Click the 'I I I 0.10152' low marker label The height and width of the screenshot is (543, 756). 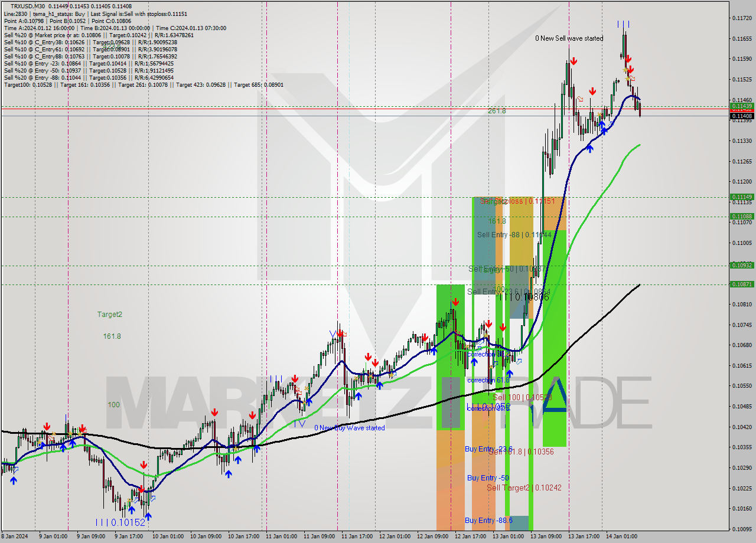120,522
